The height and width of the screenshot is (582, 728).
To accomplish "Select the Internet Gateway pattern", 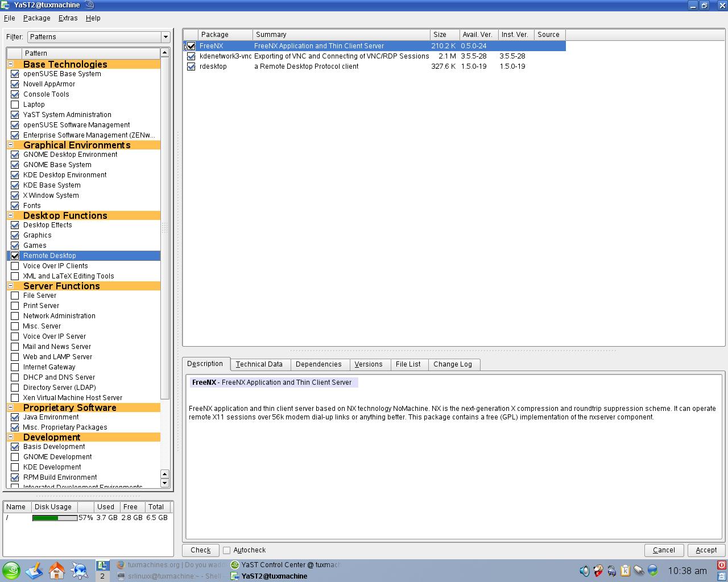I will coord(84,367).
